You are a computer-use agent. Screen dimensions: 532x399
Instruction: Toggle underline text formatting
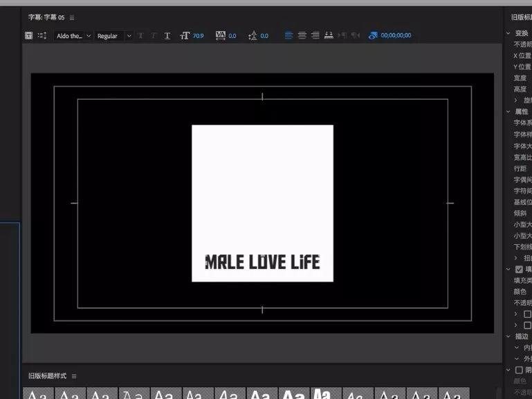click(167, 35)
